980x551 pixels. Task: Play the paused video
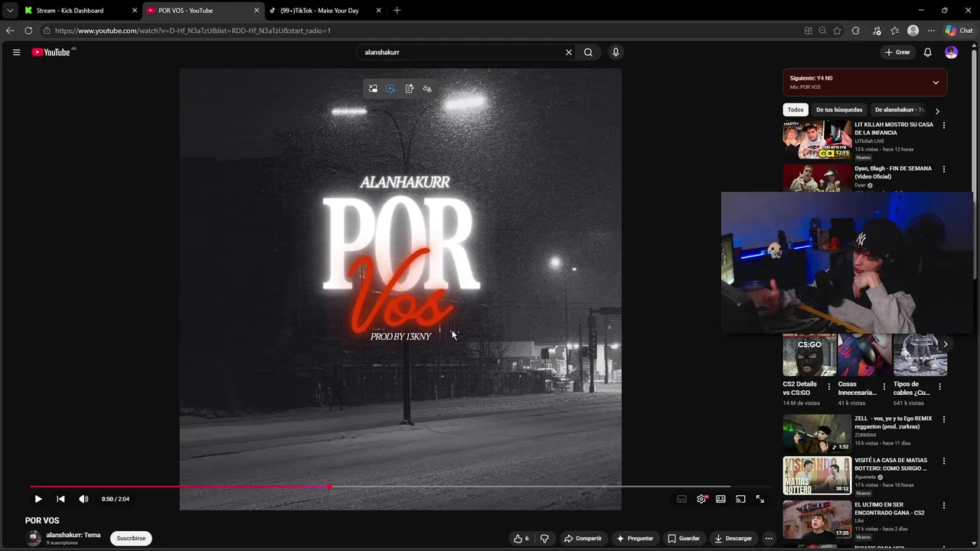(38, 499)
